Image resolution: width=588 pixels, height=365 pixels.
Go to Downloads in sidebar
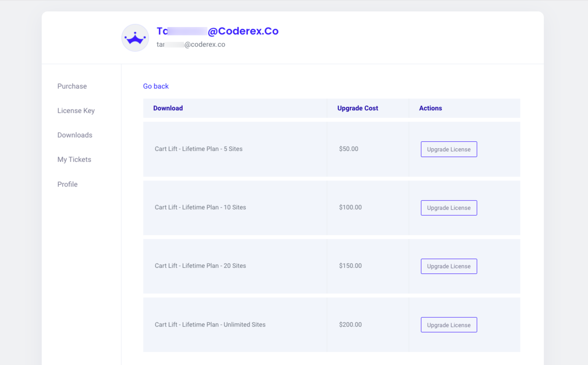point(75,135)
